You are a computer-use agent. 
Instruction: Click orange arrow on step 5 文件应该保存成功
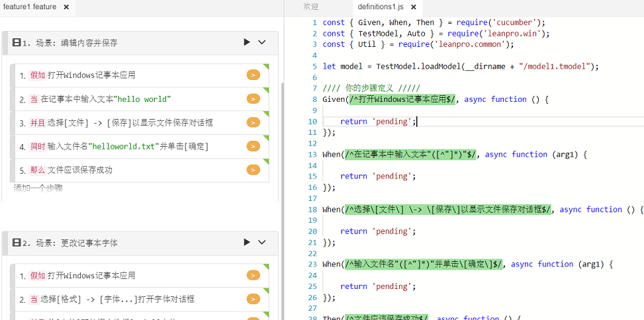click(253, 170)
